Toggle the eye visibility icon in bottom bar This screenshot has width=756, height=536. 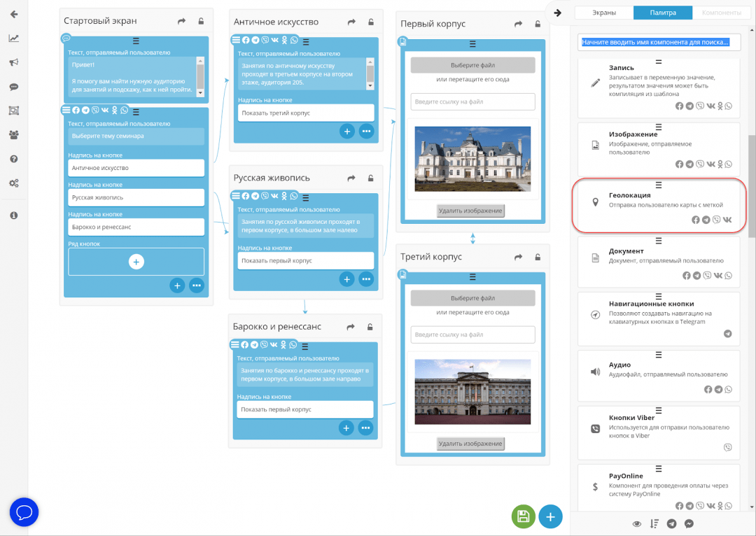637,523
